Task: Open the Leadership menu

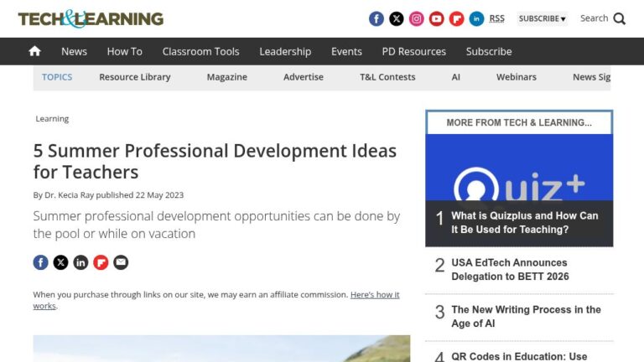Action: [x=285, y=51]
